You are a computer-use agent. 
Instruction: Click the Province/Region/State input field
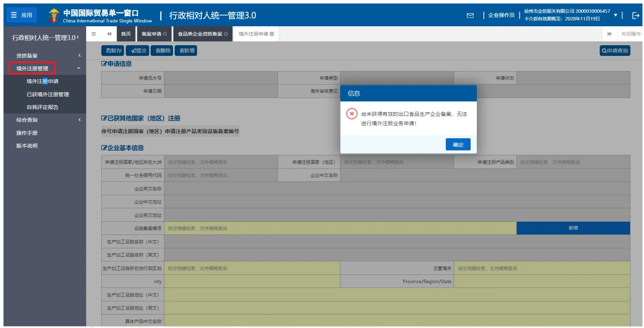click(542, 282)
